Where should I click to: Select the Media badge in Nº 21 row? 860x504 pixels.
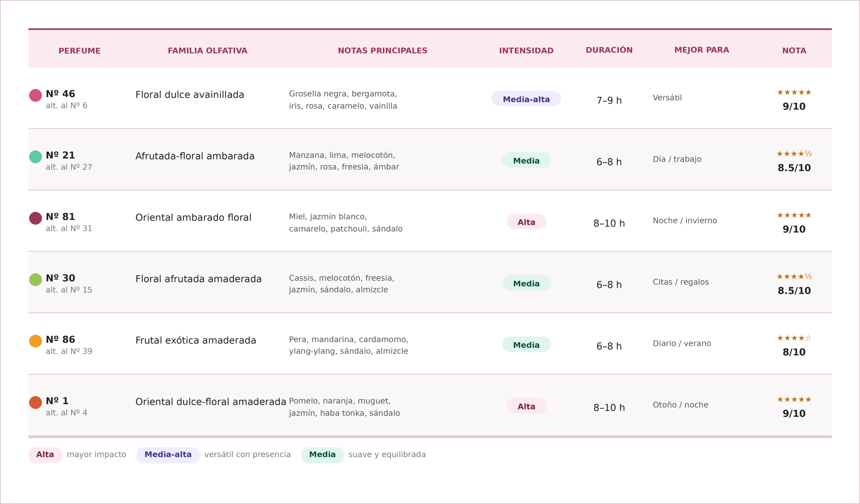coord(526,160)
